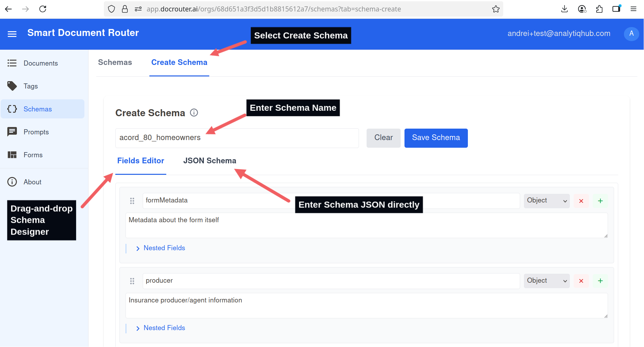644x347 pixels.
Task: Switch to the Schemas list tab
Action: click(115, 62)
